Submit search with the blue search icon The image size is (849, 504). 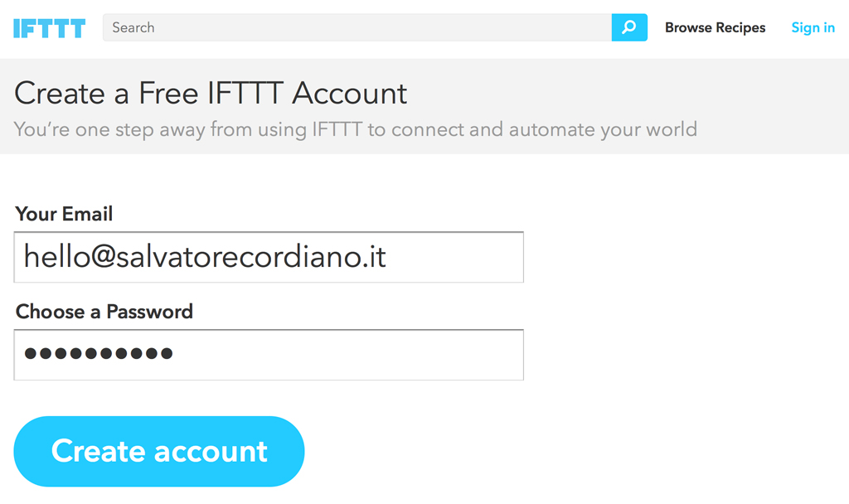tap(629, 27)
